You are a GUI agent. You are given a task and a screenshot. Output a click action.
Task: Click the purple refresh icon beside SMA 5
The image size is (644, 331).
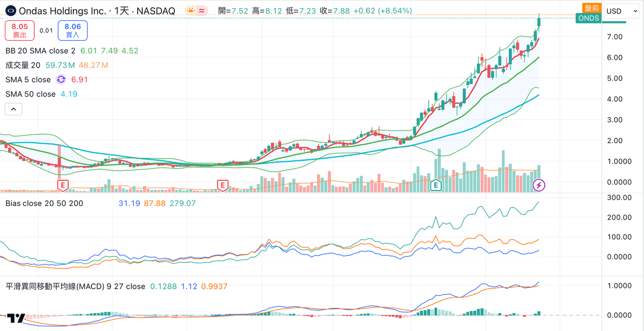click(x=61, y=79)
